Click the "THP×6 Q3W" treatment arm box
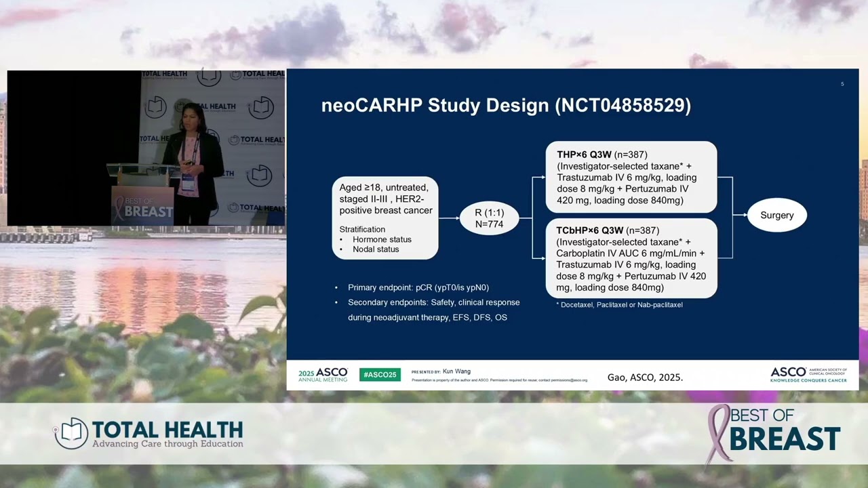Image resolution: width=868 pixels, height=488 pixels. 631,177
